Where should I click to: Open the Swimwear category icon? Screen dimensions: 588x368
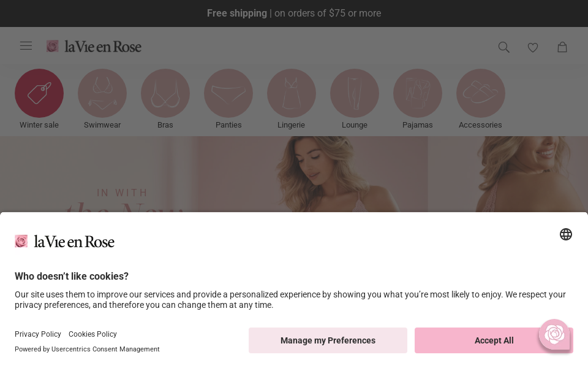click(102, 93)
